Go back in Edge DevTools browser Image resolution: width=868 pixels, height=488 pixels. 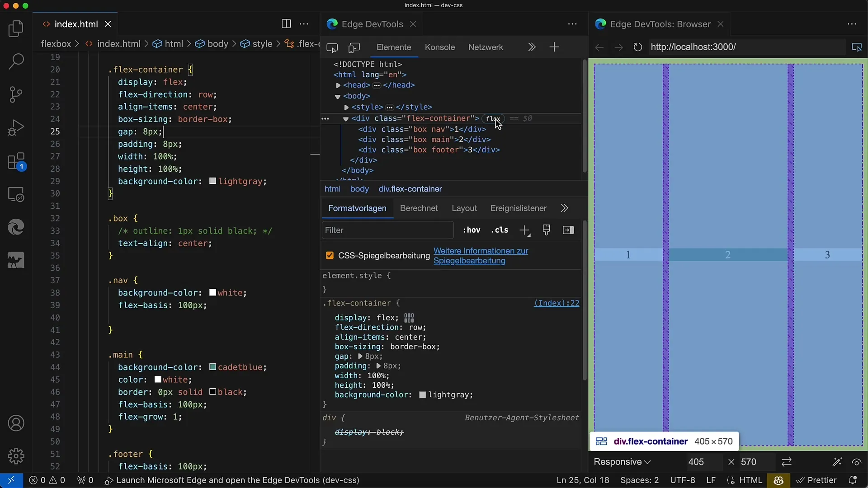(599, 47)
